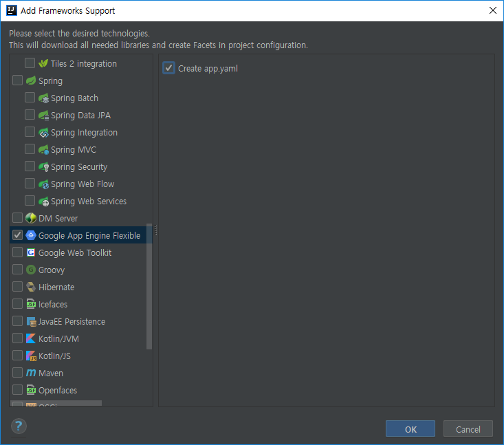Image resolution: width=504 pixels, height=445 pixels.
Task: Click the Spring Integration icon
Action: click(x=43, y=132)
